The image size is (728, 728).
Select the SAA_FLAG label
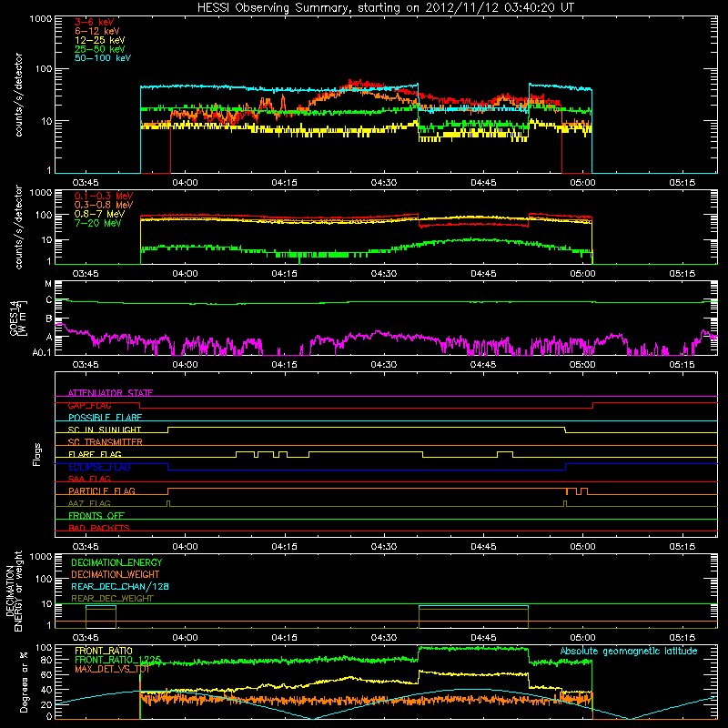[89, 479]
